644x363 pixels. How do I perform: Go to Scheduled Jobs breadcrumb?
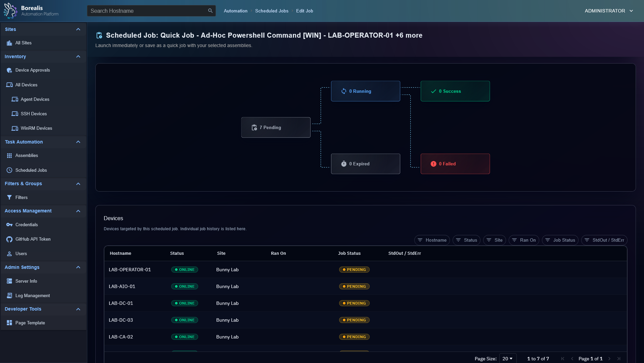coord(272,11)
